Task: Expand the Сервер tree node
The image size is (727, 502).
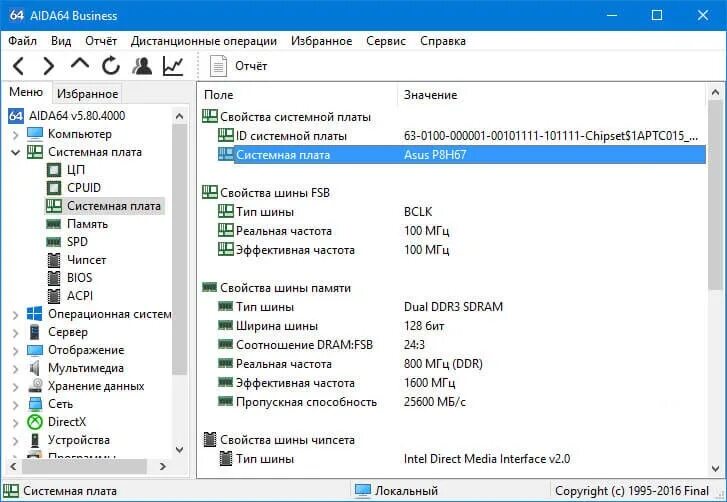Action: click(x=16, y=333)
